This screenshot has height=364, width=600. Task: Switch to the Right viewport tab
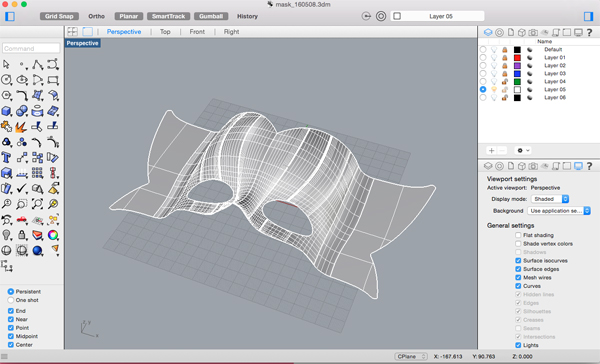(232, 32)
